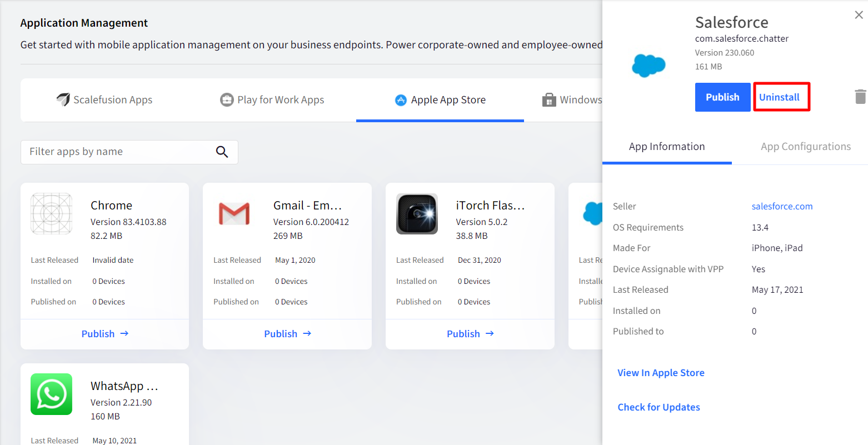Click WhatsApp's May 10, 2021 release date
Screen dimensions: 868x445
(114, 441)
